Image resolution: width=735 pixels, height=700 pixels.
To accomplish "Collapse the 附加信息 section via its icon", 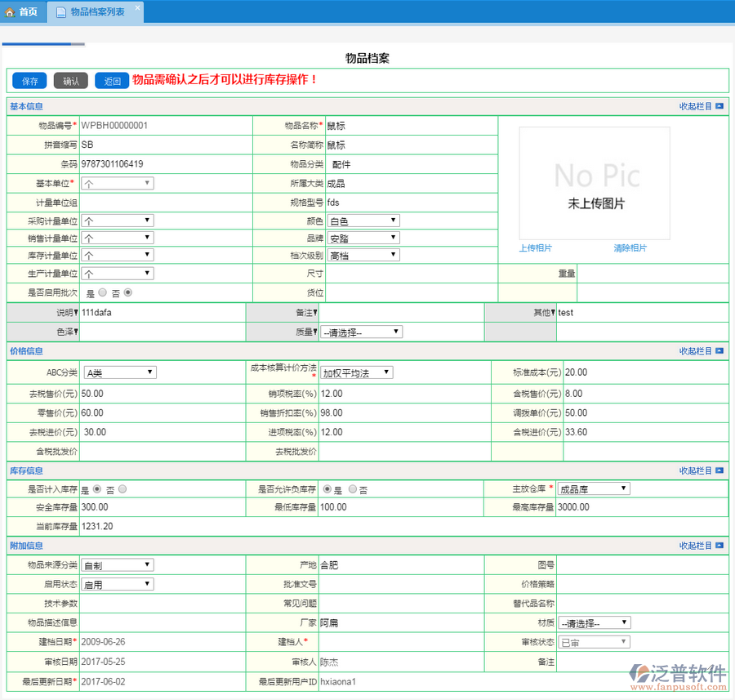I will [x=719, y=546].
